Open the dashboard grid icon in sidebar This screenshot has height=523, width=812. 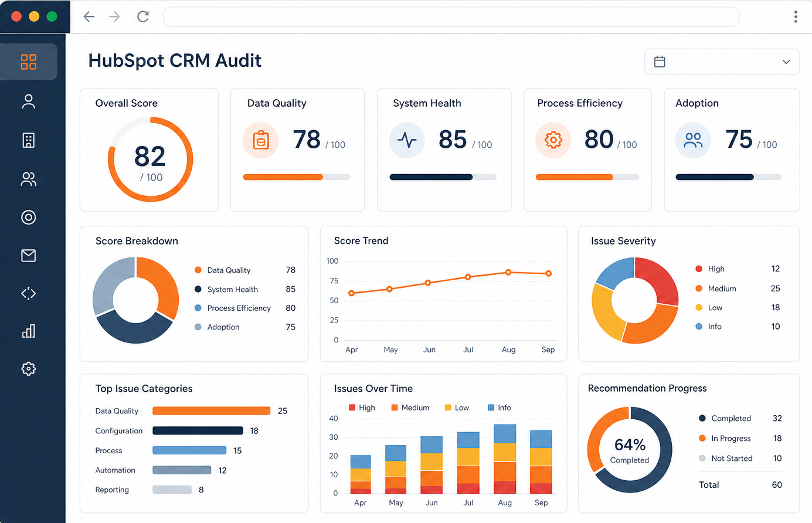click(28, 62)
